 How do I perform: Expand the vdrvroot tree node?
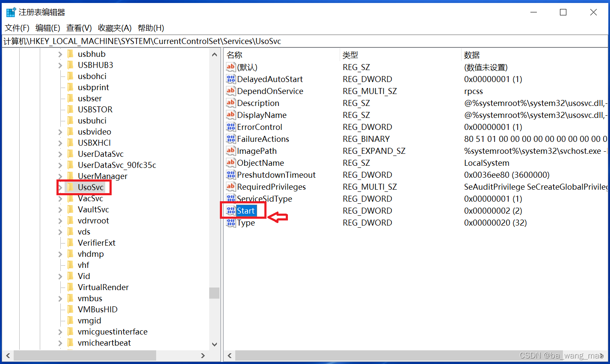coord(60,221)
